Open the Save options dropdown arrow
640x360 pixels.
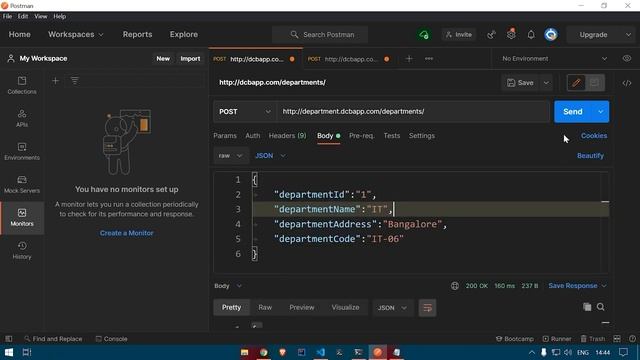[546, 83]
